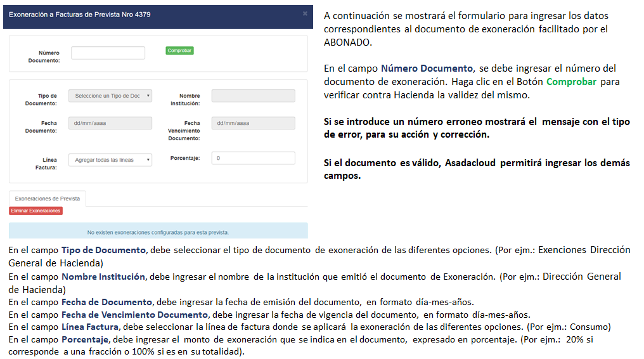Click bold 'Porcentaje' in the description text

85,340
